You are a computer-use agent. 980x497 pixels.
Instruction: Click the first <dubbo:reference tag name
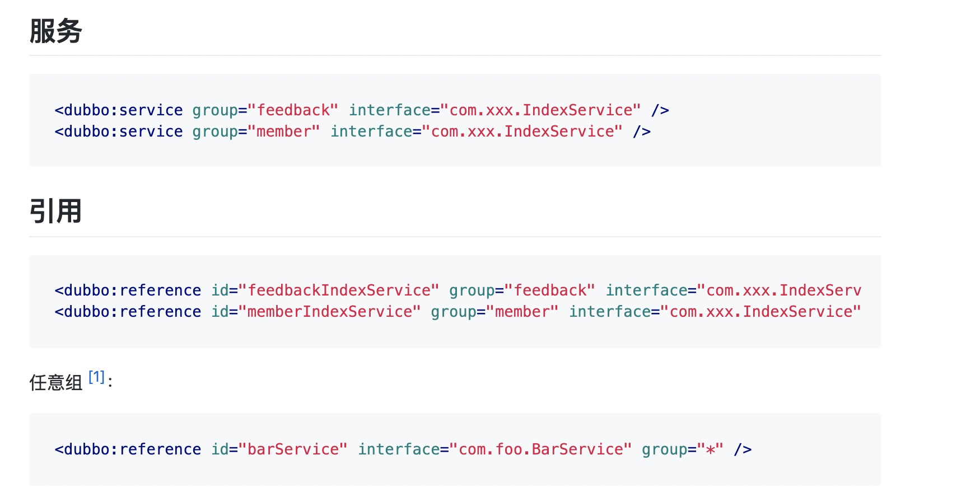(128, 290)
